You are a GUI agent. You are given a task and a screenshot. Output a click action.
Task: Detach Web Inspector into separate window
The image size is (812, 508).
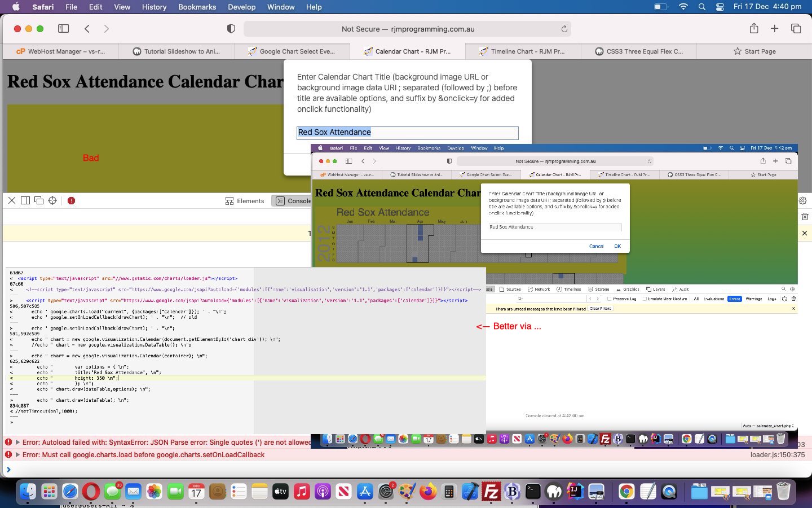(x=39, y=200)
